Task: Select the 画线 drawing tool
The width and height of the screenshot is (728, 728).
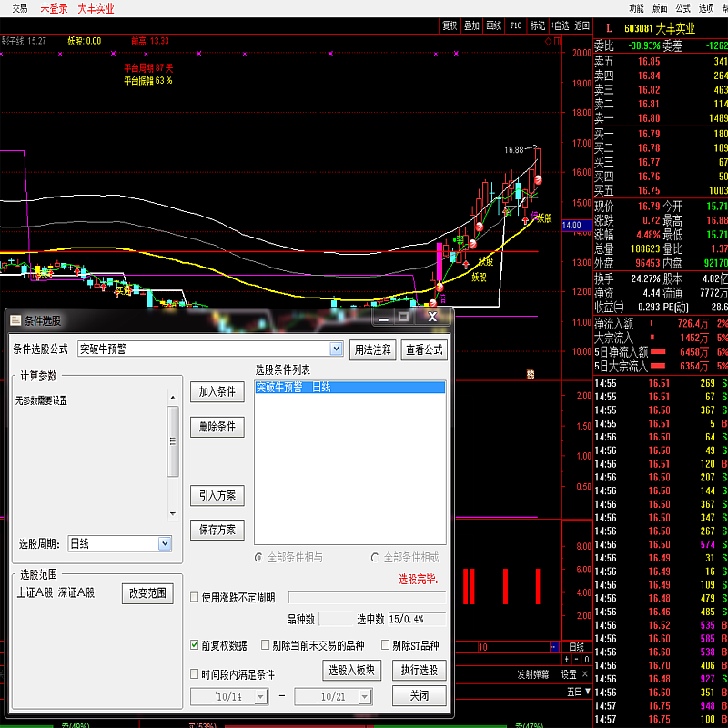Action: (x=494, y=25)
